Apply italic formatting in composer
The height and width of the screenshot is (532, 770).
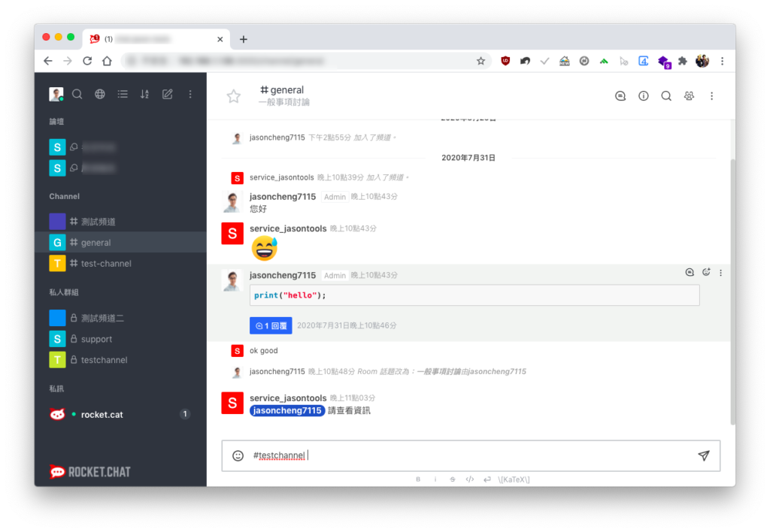coord(435,479)
